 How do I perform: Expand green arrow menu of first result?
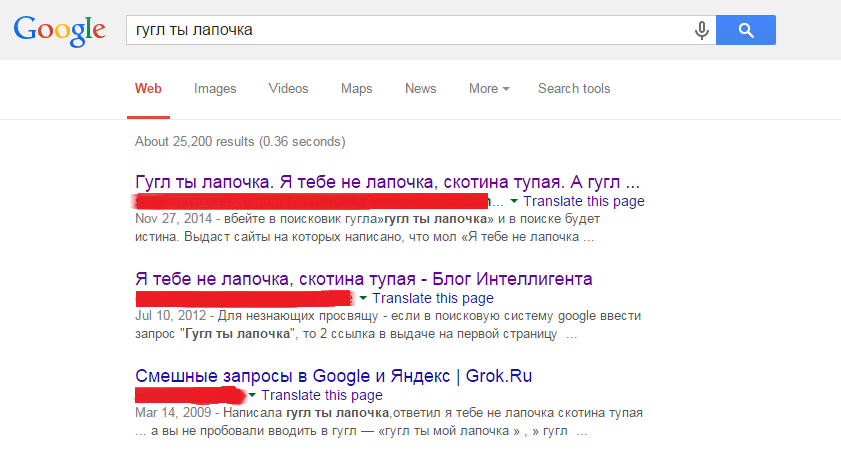[514, 201]
